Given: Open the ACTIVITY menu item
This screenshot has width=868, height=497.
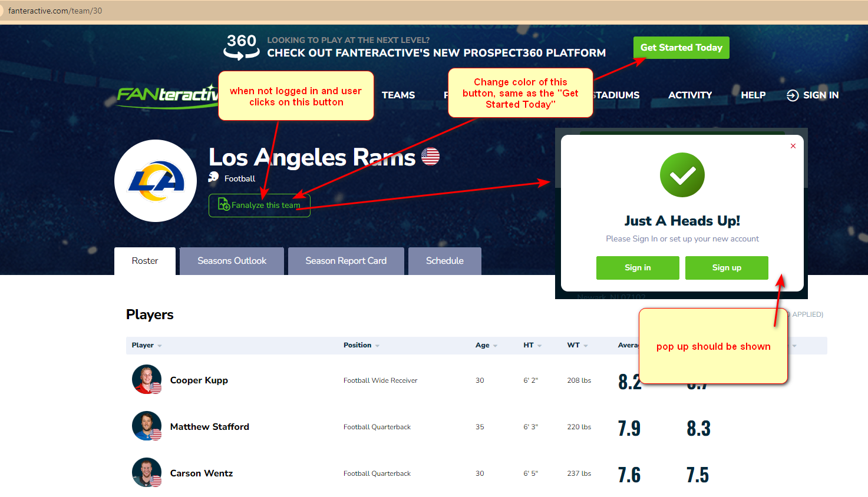Looking at the screenshot, I should 690,95.
